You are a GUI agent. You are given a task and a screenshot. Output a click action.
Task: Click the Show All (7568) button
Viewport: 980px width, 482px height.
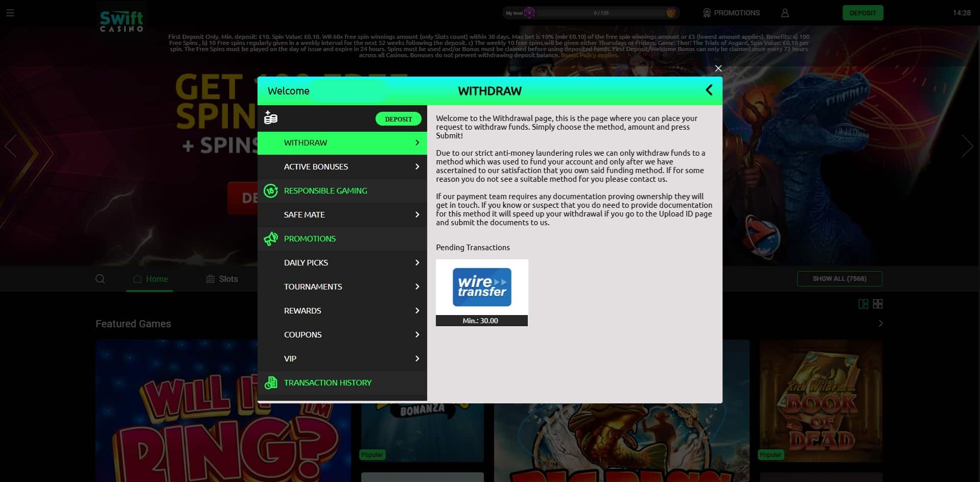pyautogui.click(x=839, y=279)
